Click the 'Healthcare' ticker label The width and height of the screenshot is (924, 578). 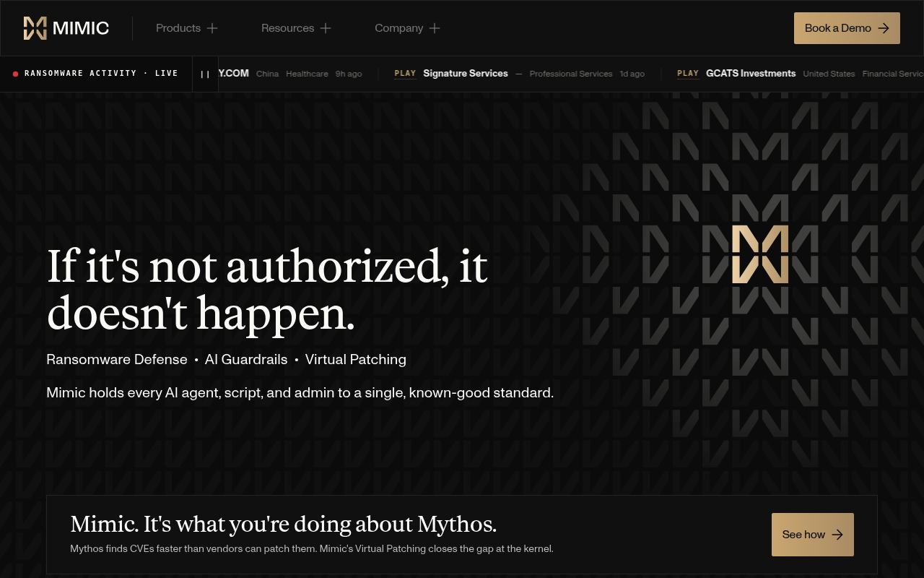point(307,74)
